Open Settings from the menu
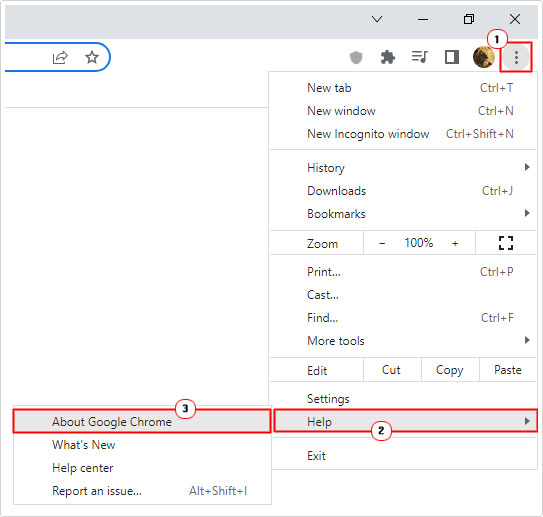 point(403,399)
